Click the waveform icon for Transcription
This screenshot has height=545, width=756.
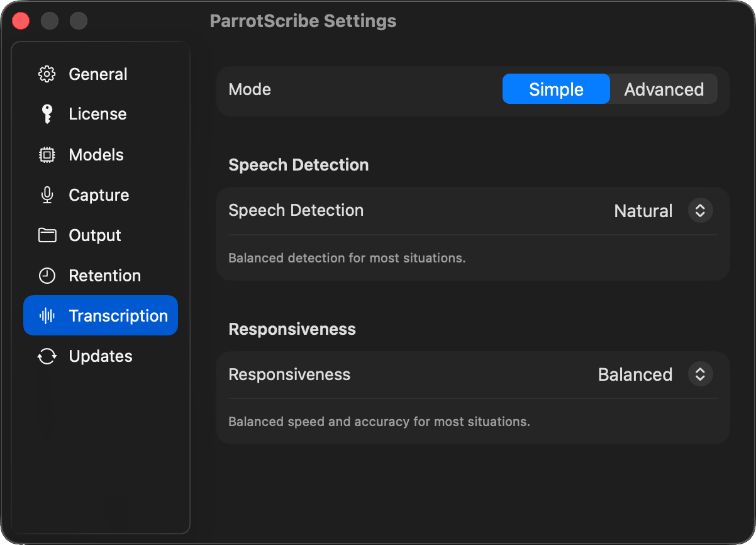tap(47, 316)
